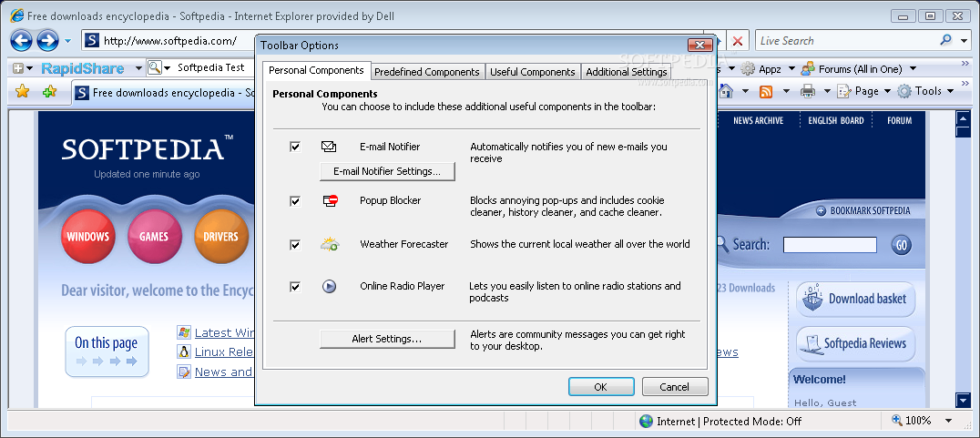
Task: Switch to the Personal Components tab
Action: click(x=316, y=71)
